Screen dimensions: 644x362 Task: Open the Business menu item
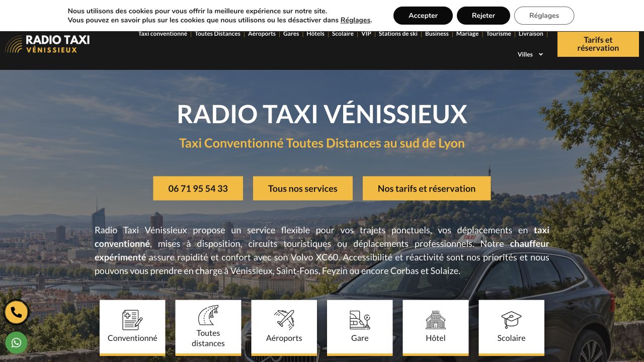pos(437,34)
